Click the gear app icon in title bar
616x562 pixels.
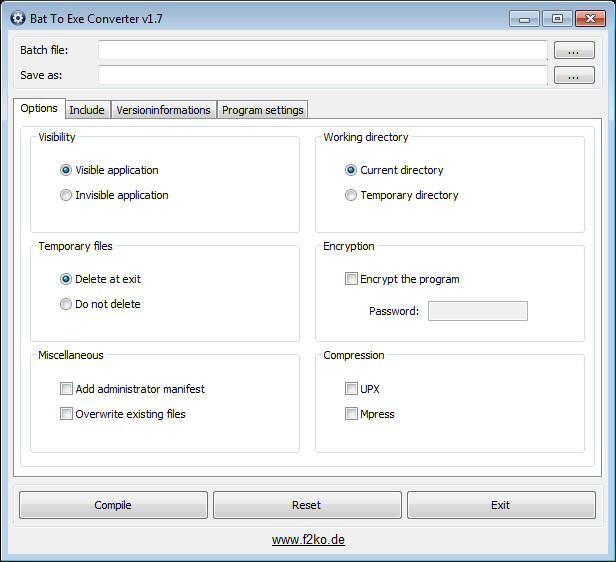17,18
